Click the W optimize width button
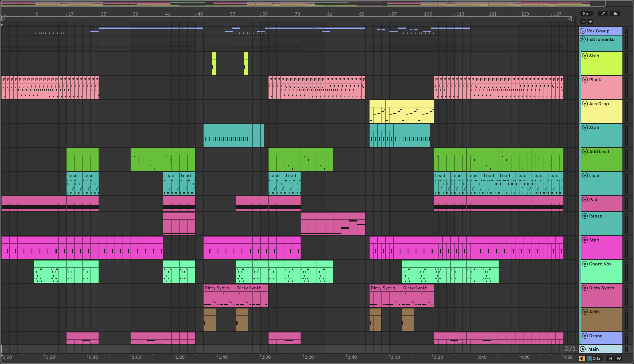 618,358
